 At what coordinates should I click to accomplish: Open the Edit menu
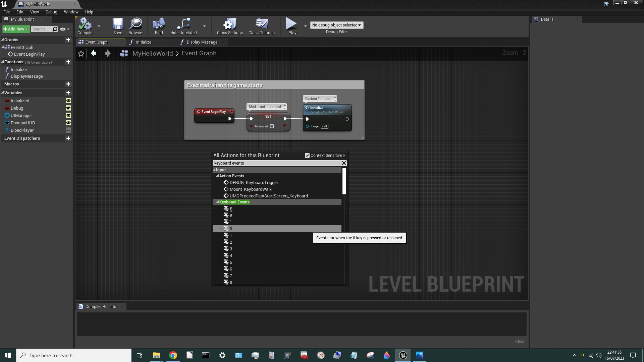pos(20,12)
